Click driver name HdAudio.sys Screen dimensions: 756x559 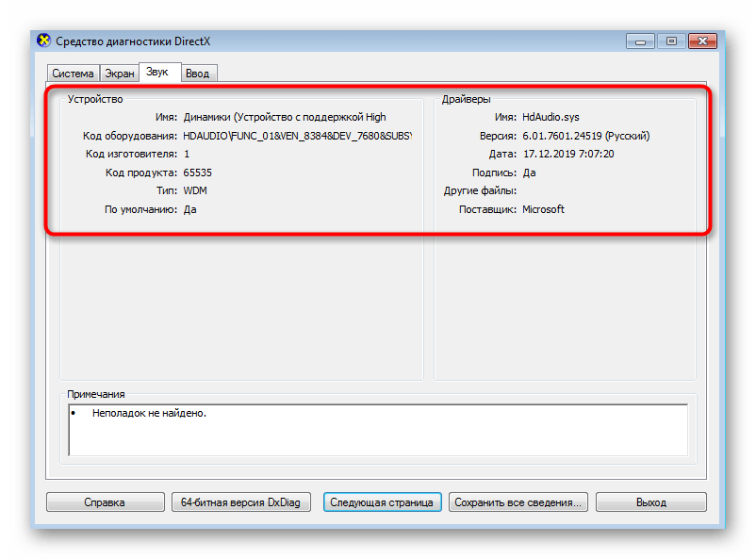(x=551, y=117)
